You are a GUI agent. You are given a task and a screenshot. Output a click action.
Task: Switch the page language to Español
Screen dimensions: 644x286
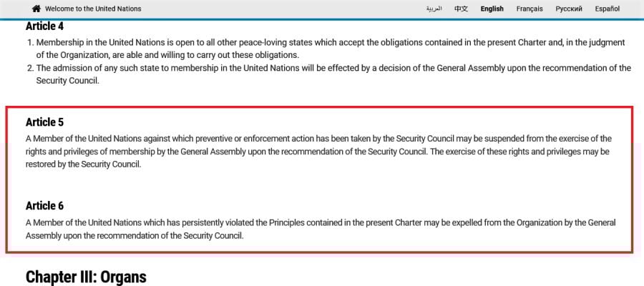point(608,9)
